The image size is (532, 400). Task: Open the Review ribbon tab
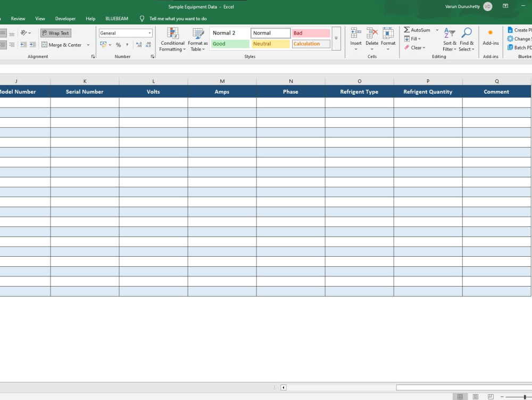coord(18,19)
